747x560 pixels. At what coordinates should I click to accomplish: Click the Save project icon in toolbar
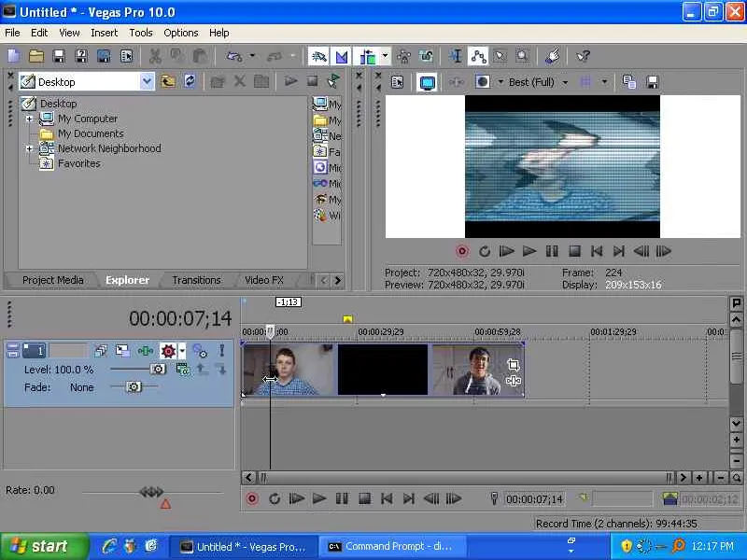coord(59,57)
